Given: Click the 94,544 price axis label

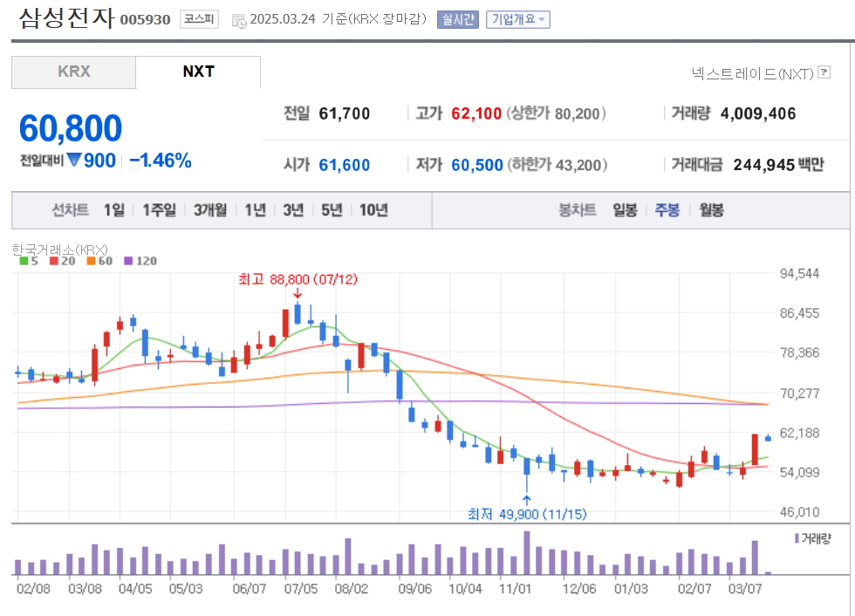Looking at the screenshot, I should coord(799,274).
